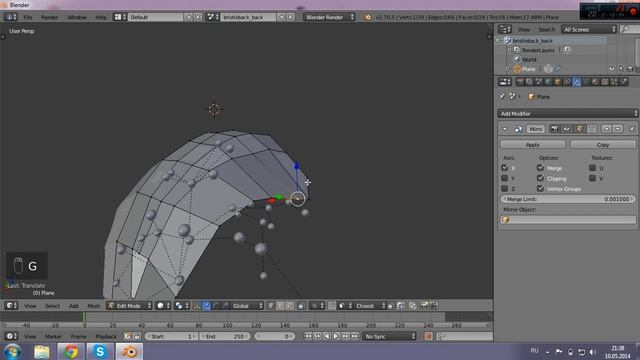Open the Render menu

pyautogui.click(x=49, y=18)
